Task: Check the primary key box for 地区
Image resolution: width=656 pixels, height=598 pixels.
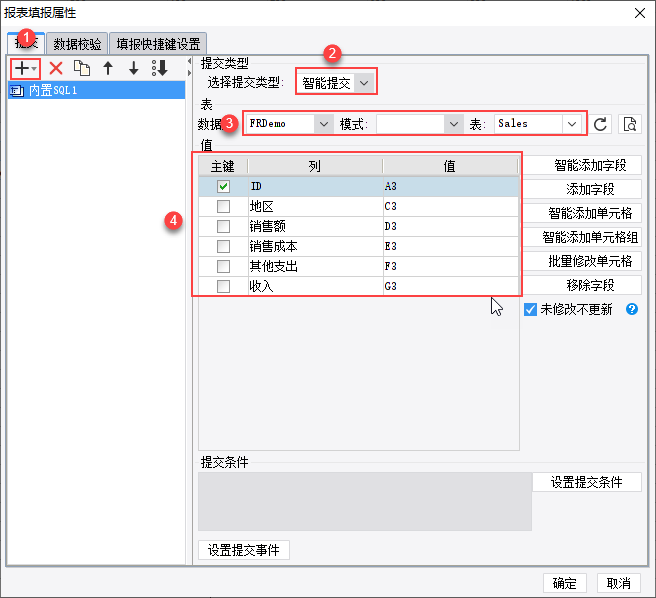Action: click(223, 206)
